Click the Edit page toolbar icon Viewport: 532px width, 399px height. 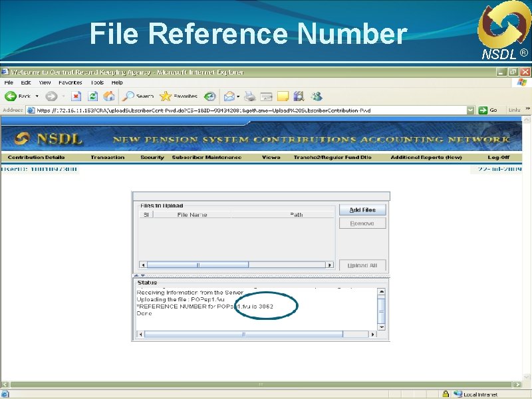click(267, 96)
